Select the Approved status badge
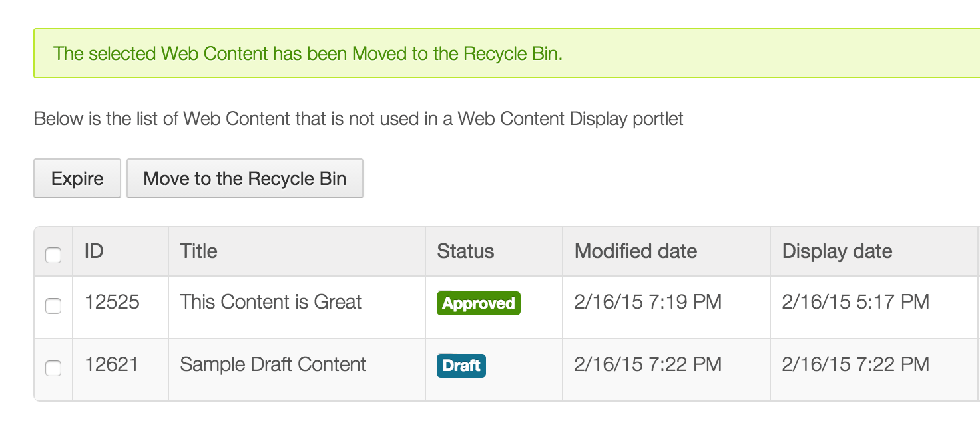The width and height of the screenshot is (980, 431). tap(478, 303)
